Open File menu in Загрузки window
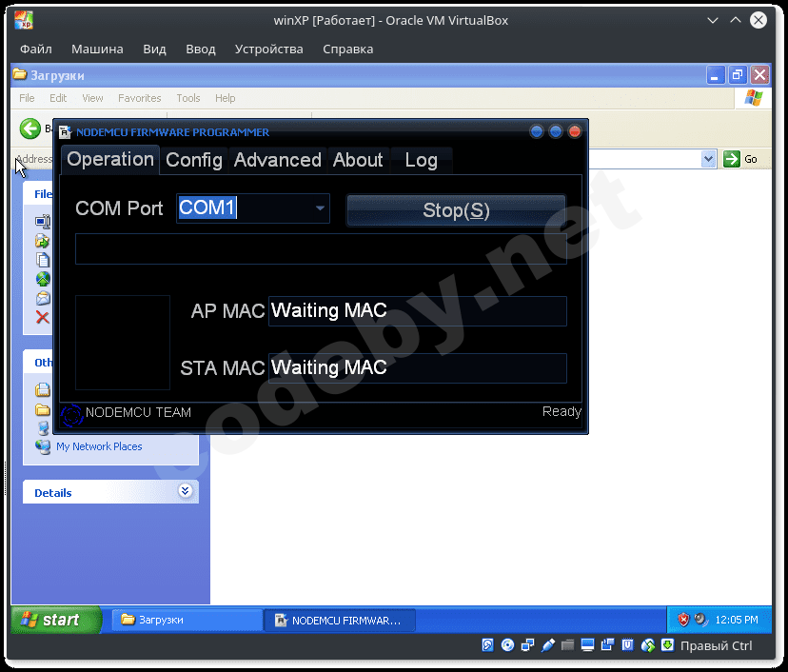This screenshot has height=672, width=788. click(27, 98)
